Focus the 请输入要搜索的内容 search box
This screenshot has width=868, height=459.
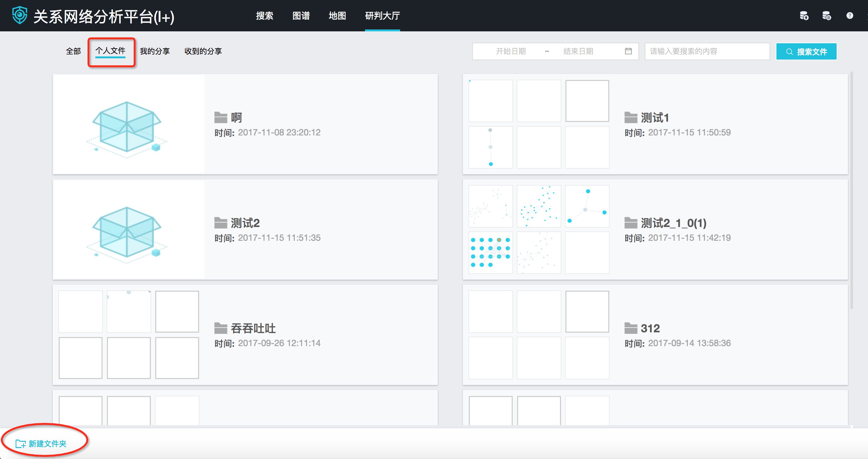707,51
